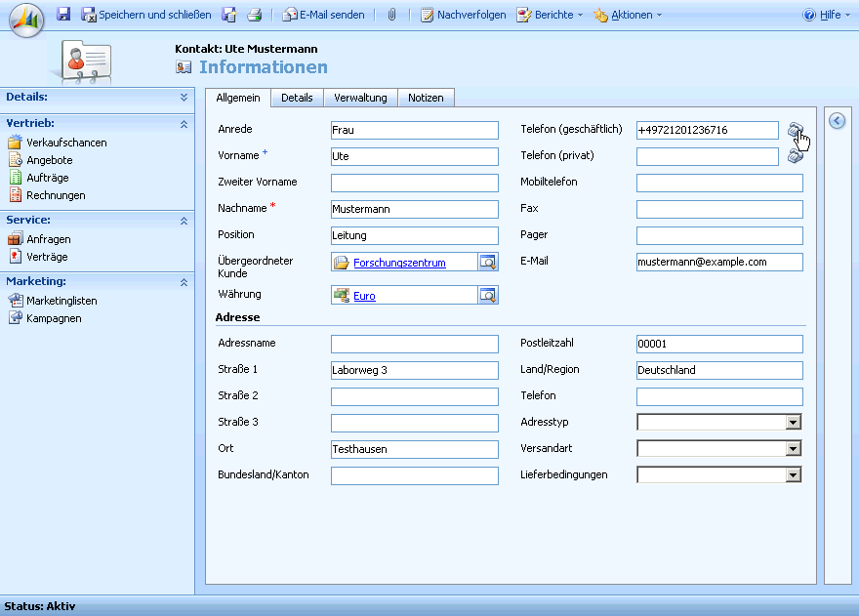Click the Position input field
Viewport: 859px width, 616px height.
point(415,235)
